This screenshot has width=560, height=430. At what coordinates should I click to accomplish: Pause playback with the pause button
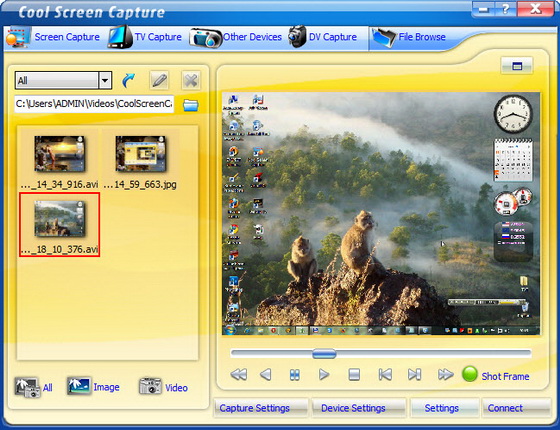(x=295, y=375)
